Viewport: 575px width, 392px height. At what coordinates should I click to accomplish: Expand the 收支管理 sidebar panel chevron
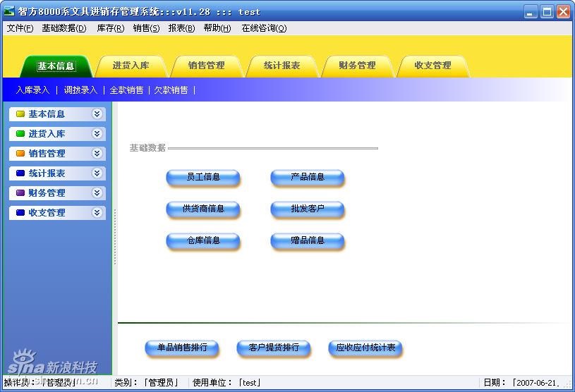(97, 212)
